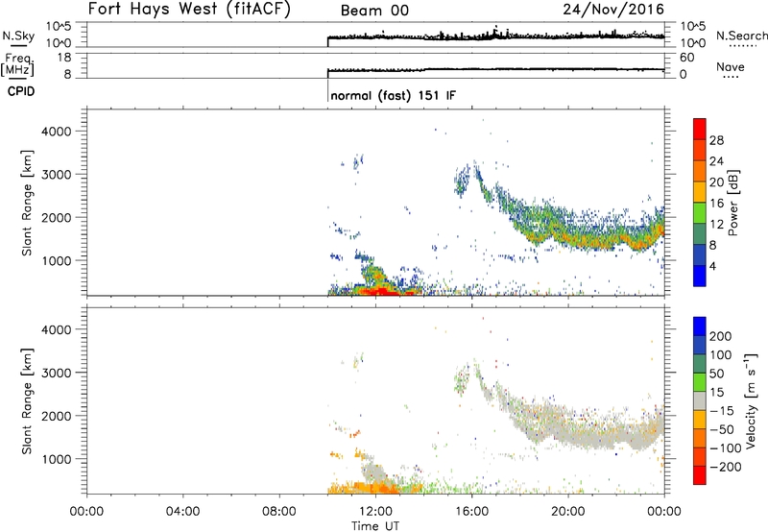The image size is (768, 532).
Task: Click the Slant Range label of velocity panel
Action: click(27, 401)
